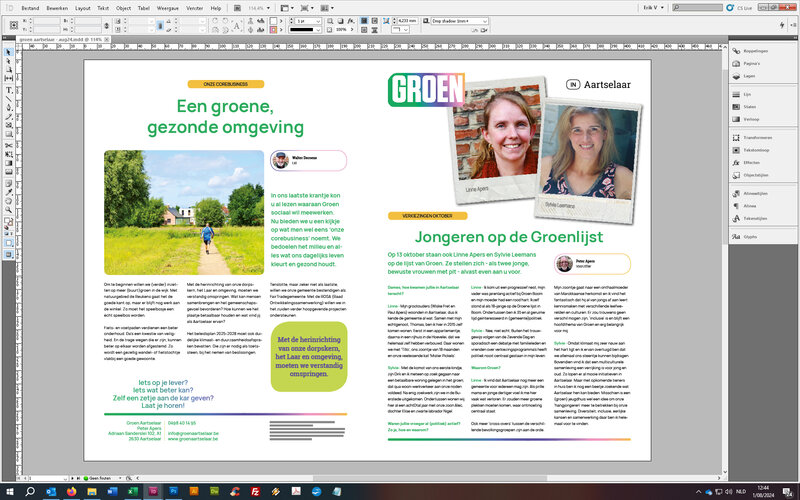Select the Rectangle shape tool
The image size is (800, 500).
[x=9, y=134]
